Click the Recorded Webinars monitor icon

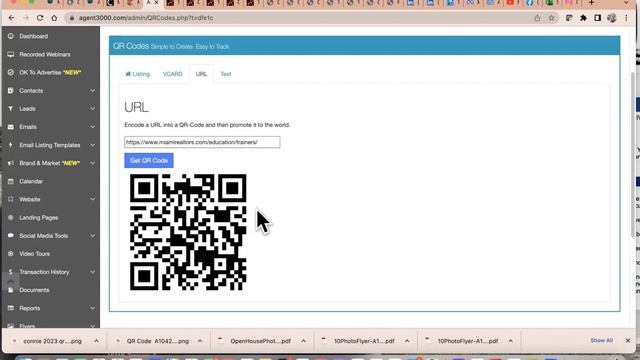point(11,54)
